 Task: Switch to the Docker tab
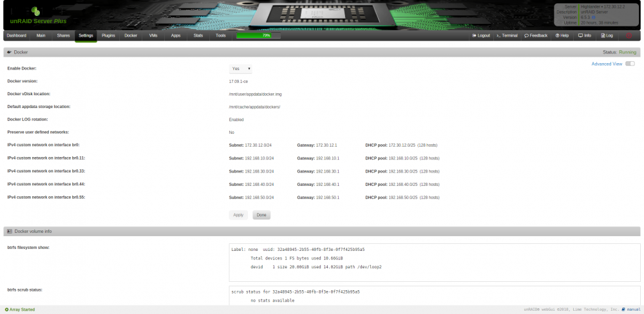point(131,35)
